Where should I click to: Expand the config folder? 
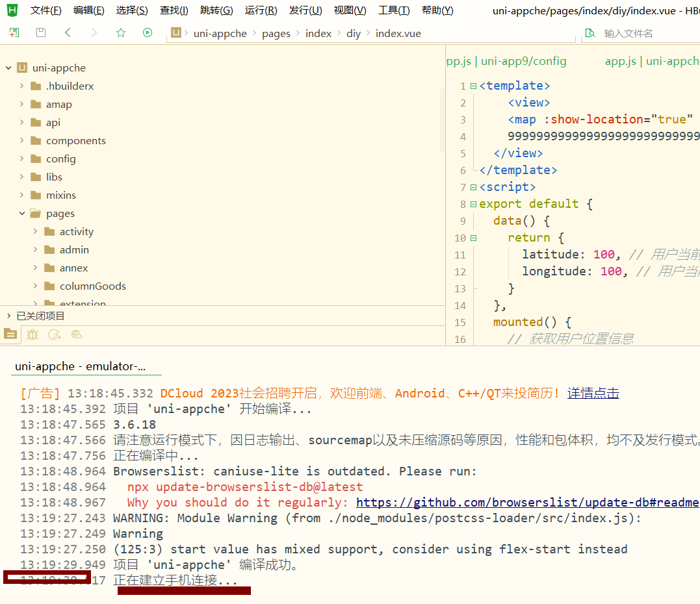[21, 159]
